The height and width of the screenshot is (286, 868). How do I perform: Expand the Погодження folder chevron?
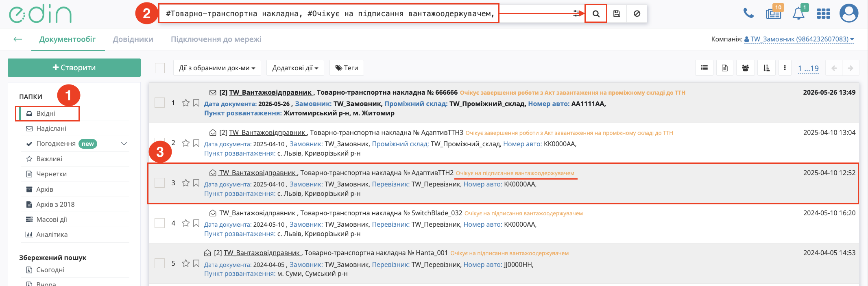[x=124, y=143]
